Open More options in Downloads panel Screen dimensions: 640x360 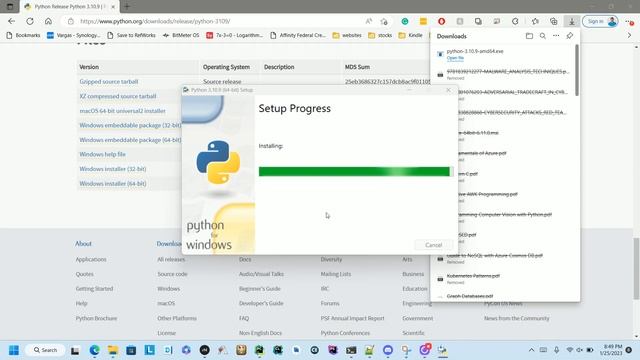(556, 36)
